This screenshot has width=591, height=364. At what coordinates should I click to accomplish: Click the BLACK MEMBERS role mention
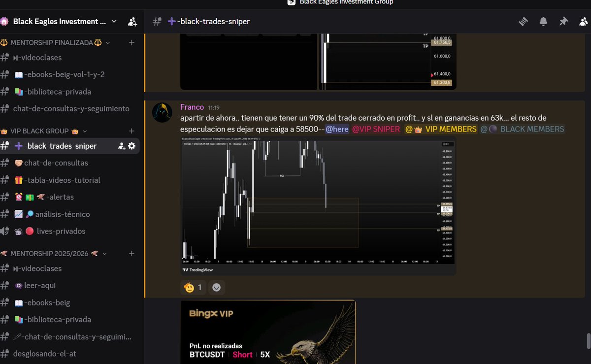click(x=523, y=129)
